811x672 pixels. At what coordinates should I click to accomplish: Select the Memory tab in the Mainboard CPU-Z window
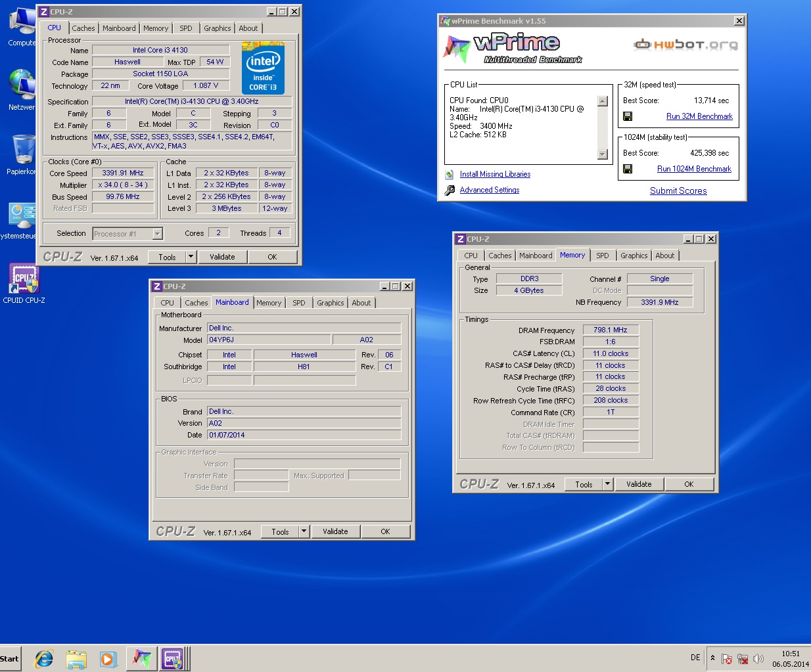click(269, 303)
